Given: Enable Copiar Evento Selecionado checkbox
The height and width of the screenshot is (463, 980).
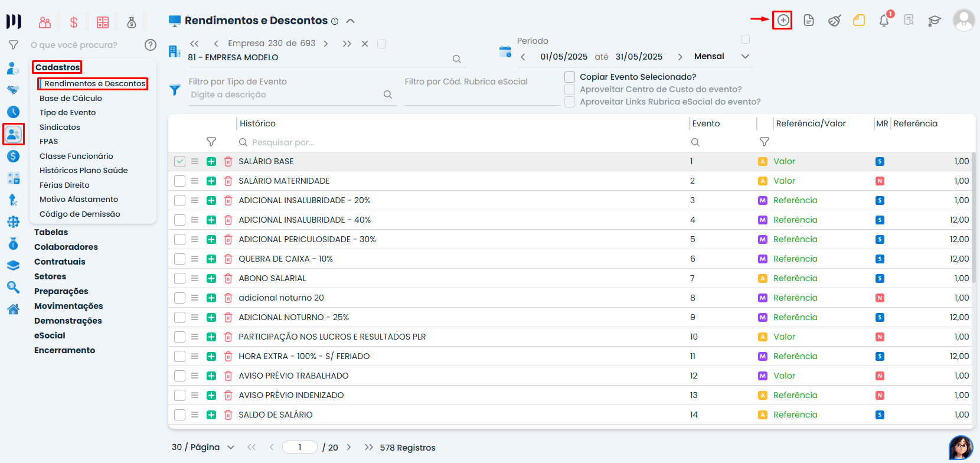Looking at the screenshot, I should [570, 77].
